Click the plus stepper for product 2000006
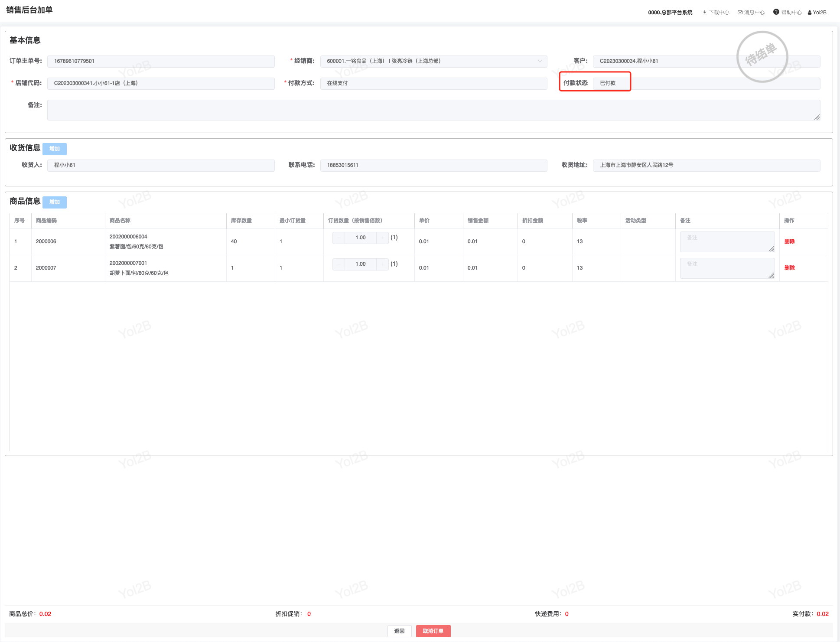This screenshot has width=840, height=642. 383,238
